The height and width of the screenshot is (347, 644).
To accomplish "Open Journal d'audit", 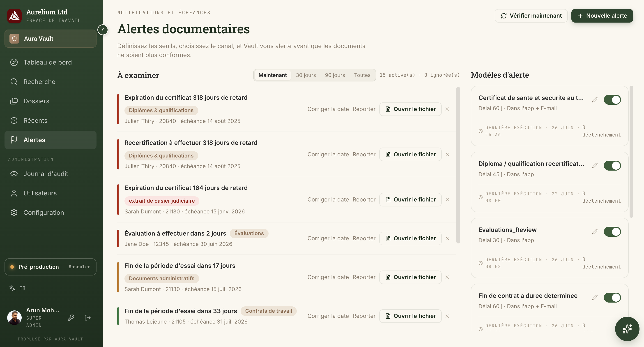I will (x=51, y=174).
